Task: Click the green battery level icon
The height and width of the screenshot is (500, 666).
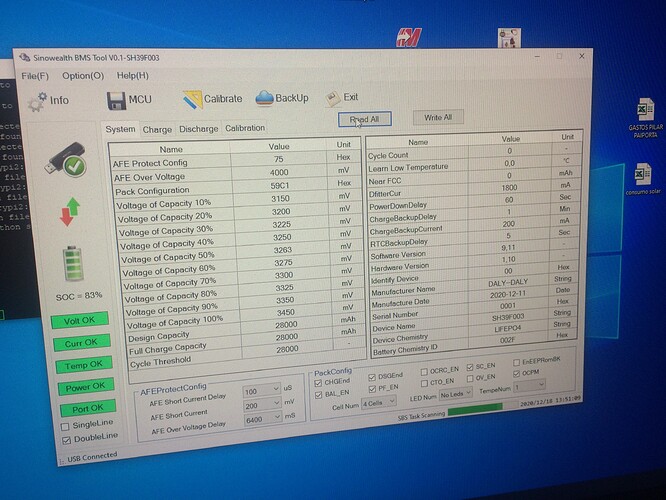Action: pyautogui.click(x=73, y=263)
